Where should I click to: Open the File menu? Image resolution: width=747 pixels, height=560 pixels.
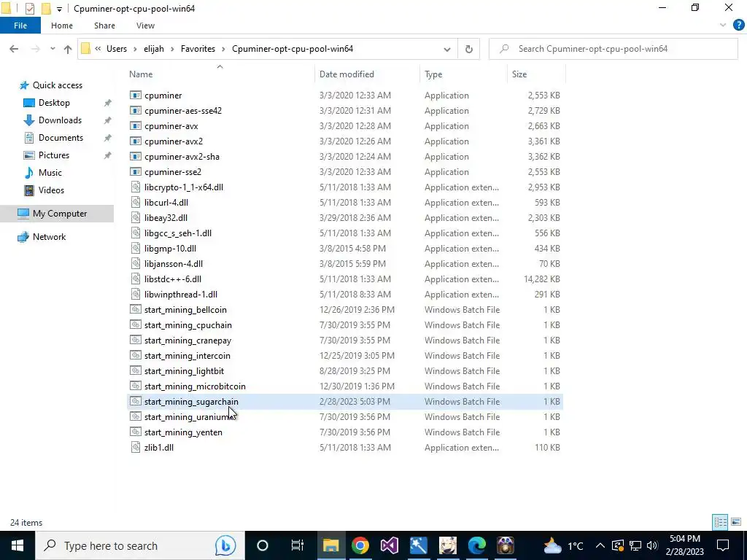click(20, 26)
